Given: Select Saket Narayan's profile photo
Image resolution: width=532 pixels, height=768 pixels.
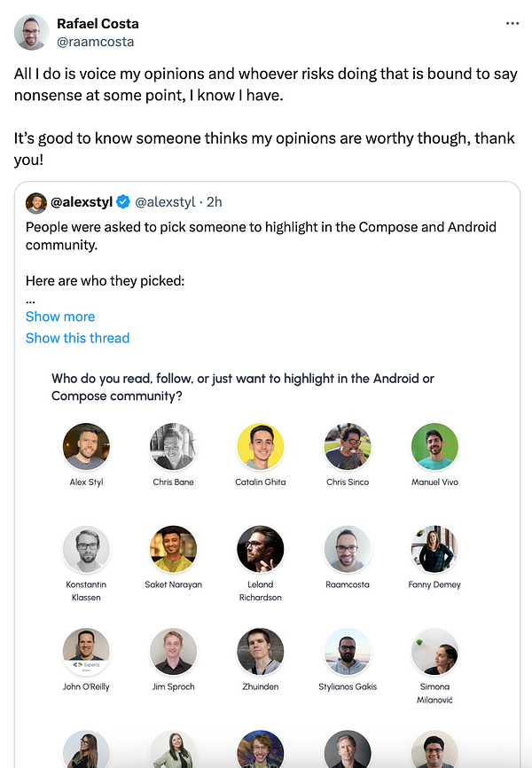Looking at the screenshot, I should coord(173,549).
